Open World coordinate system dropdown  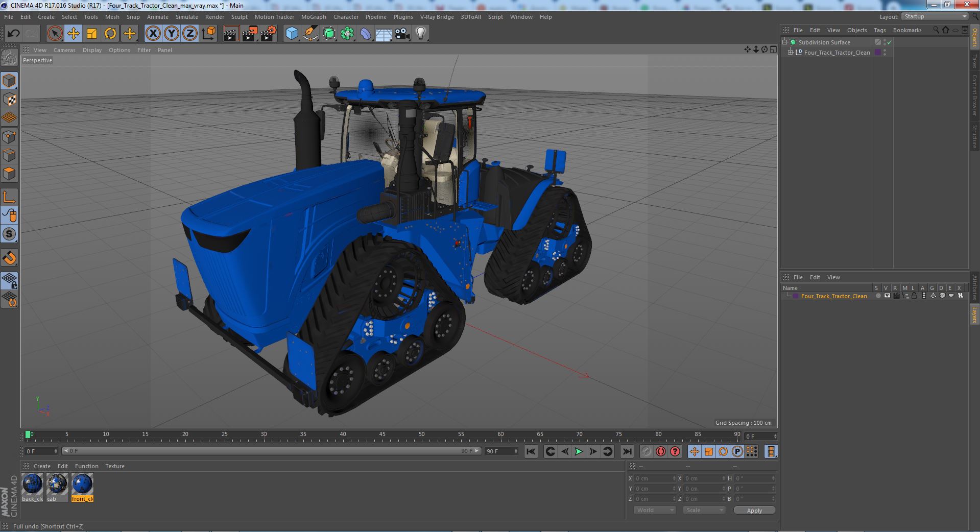click(655, 510)
